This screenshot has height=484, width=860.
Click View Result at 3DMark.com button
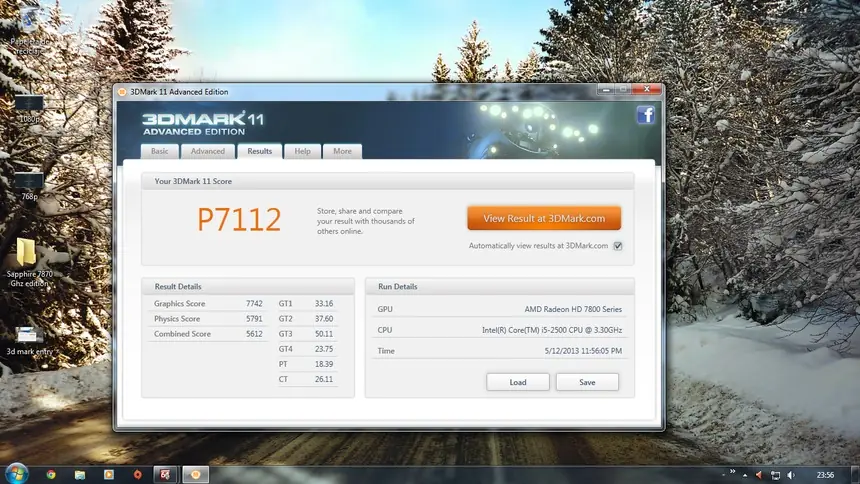pos(544,218)
